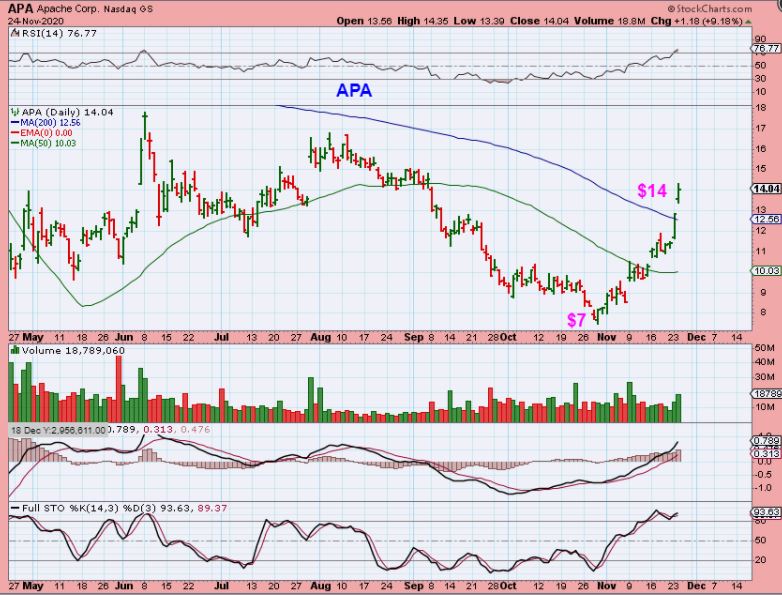The width and height of the screenshot is (782, 595).
Task: Click the 18 Dec Y:2,956,611.00 tooltip box
Action: (x=58, y=430)
